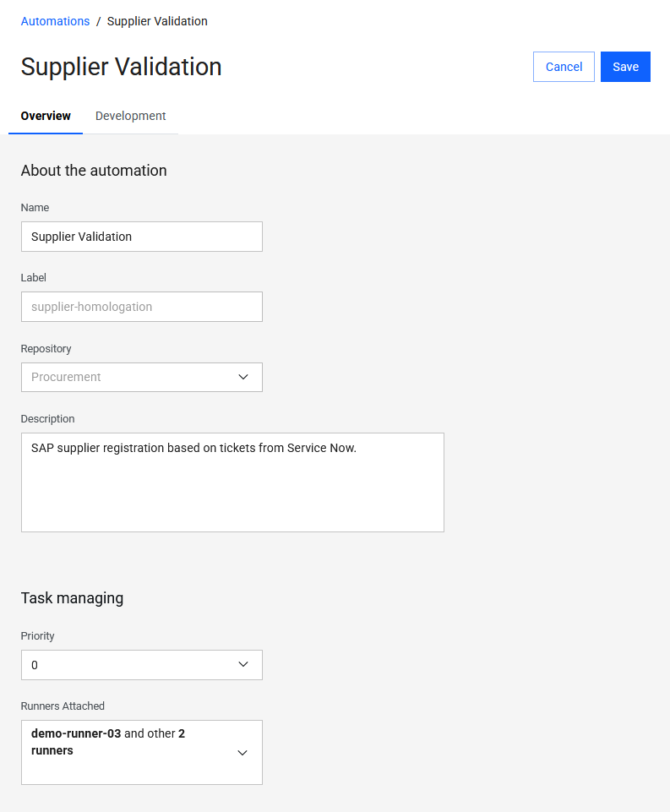The image size is (670, 812).
Task: Open the Repository dropdown
Action: click(141, 377)
